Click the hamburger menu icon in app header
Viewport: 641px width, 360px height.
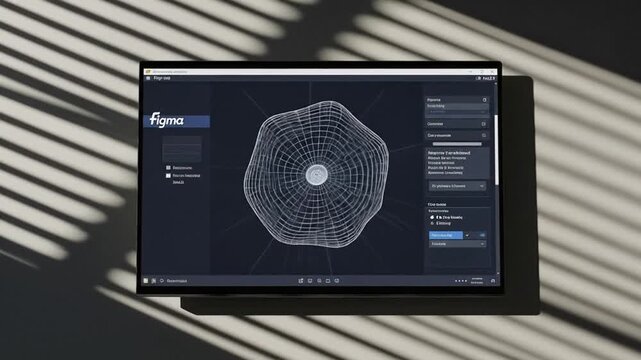click(x=148, y=78)
